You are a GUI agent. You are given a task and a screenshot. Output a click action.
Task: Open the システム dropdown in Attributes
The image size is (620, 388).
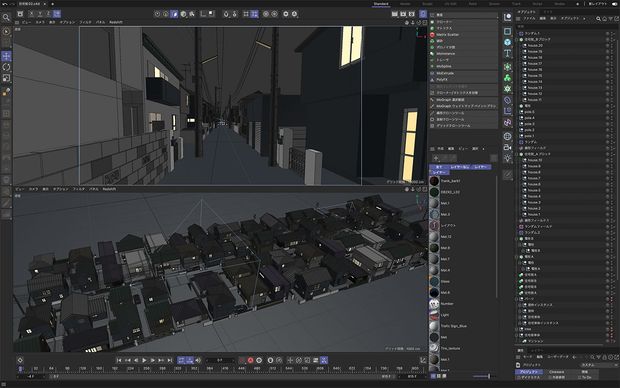598,365
